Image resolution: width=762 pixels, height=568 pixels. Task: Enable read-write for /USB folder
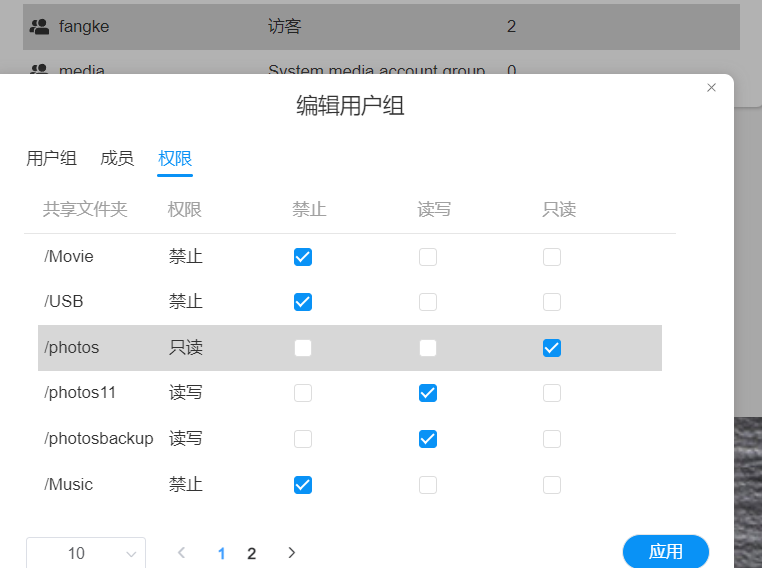[428, 302]
